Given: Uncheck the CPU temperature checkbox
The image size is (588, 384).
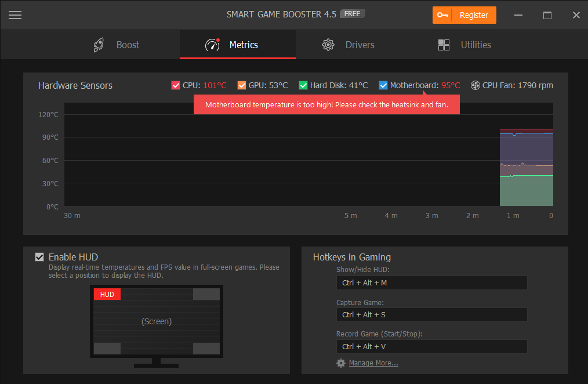Looking at the screenshot, I should (176, 85).
